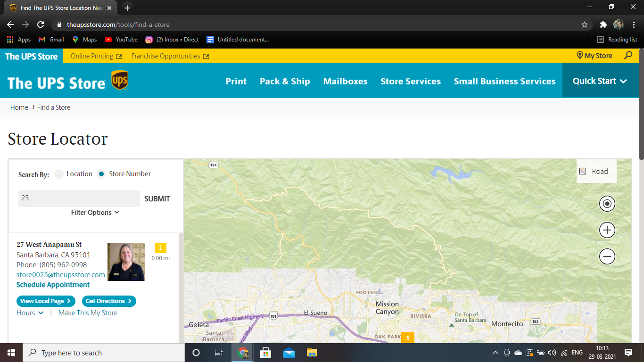This screenshot has height=362, width=644.
Task: Open the Chrome extensions puzzle icon
Action: pyautogui.click(x=603, y=25)
